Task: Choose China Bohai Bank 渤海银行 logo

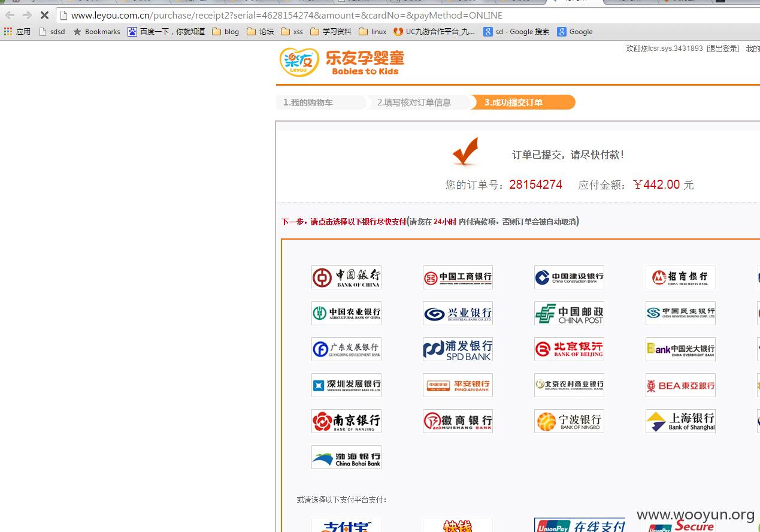Action: pyautogui.click(x=346, y=457)
